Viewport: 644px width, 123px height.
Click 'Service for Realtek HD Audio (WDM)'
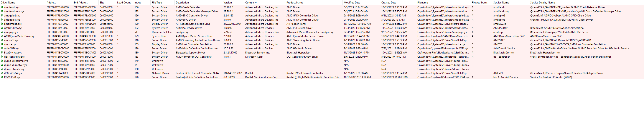pos(551,77)
